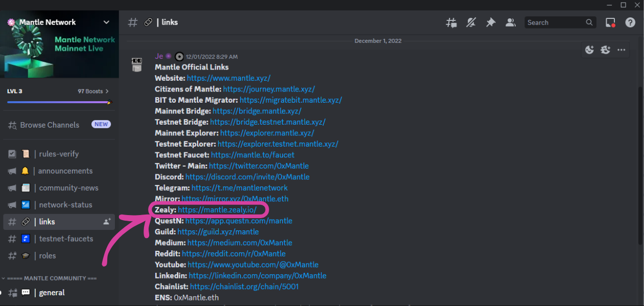Viewport: 644px width, 306px height.
Task: Add super reaction icon on message
Action: point(606,50)
